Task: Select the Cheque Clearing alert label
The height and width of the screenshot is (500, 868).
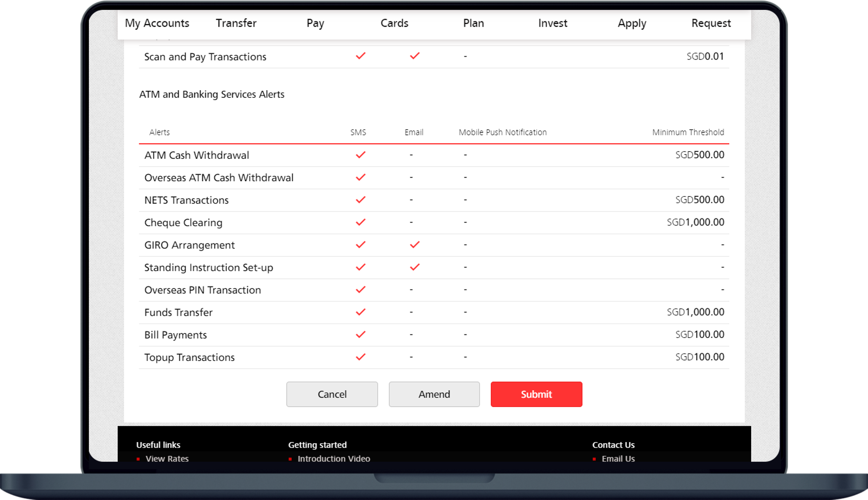Action: pos(183,223)
